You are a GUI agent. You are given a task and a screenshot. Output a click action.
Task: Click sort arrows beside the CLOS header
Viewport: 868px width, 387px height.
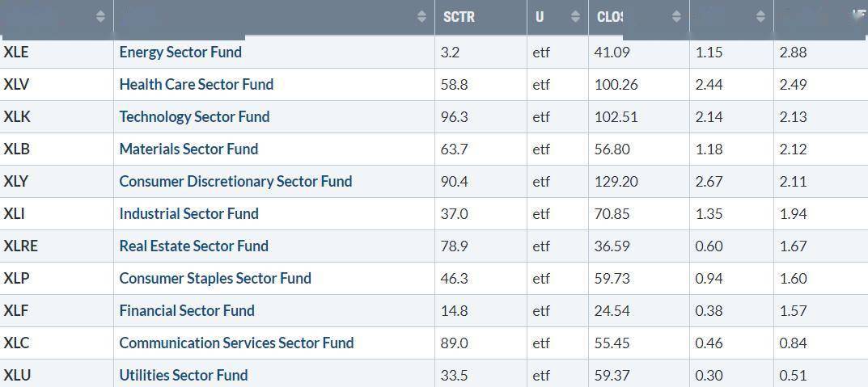click(676, 16)
